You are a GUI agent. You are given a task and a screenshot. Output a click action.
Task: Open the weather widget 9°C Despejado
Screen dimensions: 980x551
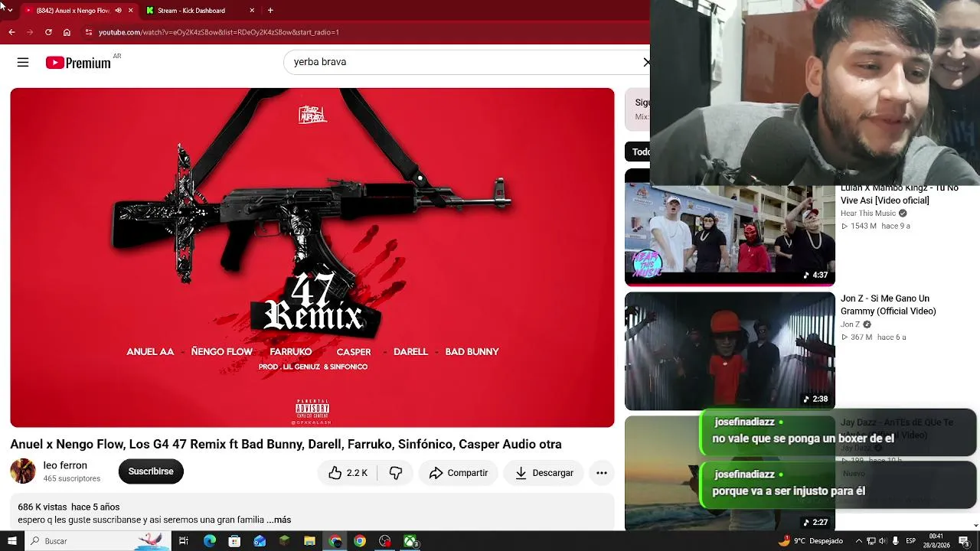[812, 541]
